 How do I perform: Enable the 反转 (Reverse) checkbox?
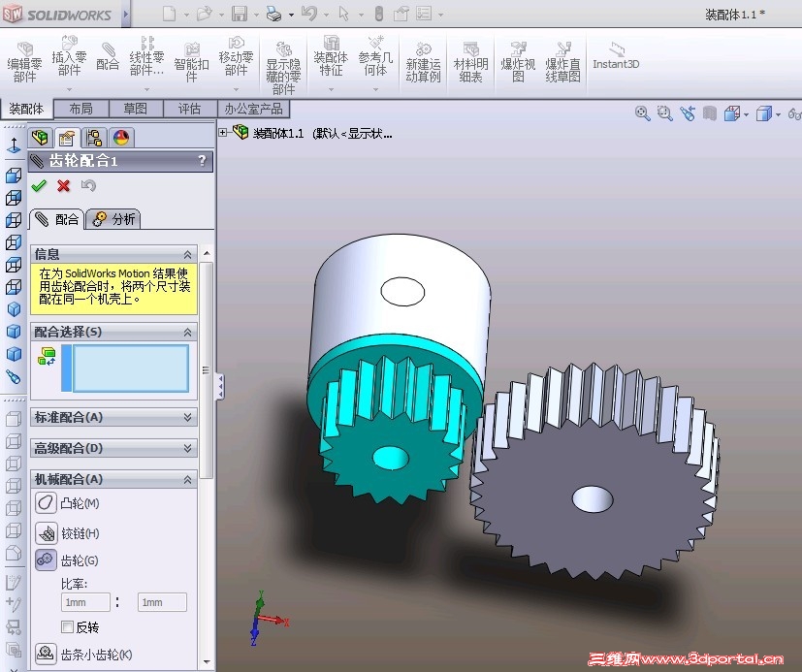pyautogui.click(x=67, y=626)
